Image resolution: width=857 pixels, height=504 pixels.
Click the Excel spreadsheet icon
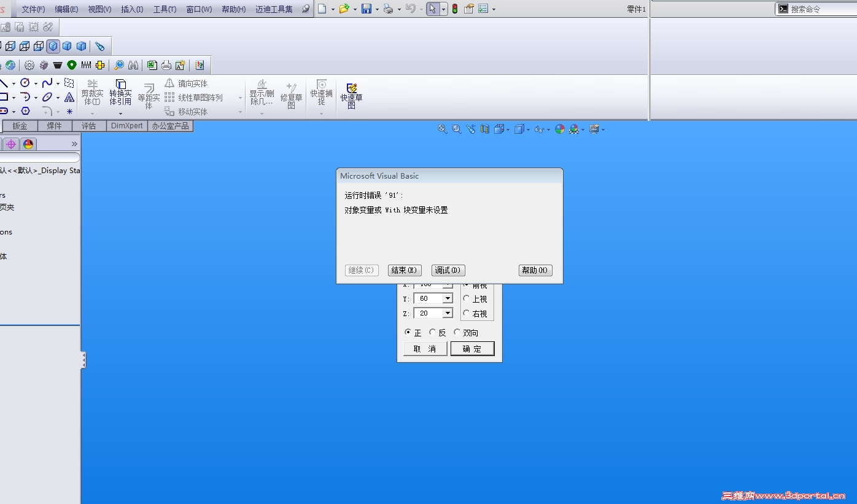coord(152,65)
